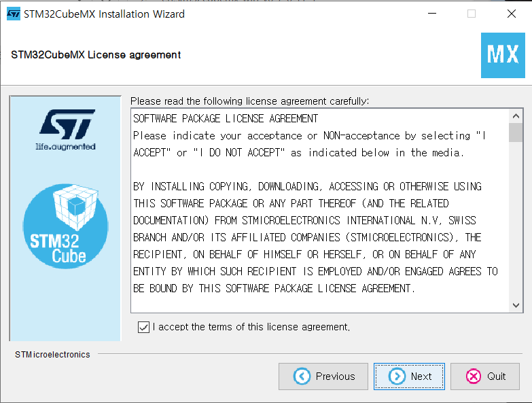Click the disabled maximize window button
Image resolution: width=532 pixels, height=403 pixels.
[472, 14]
